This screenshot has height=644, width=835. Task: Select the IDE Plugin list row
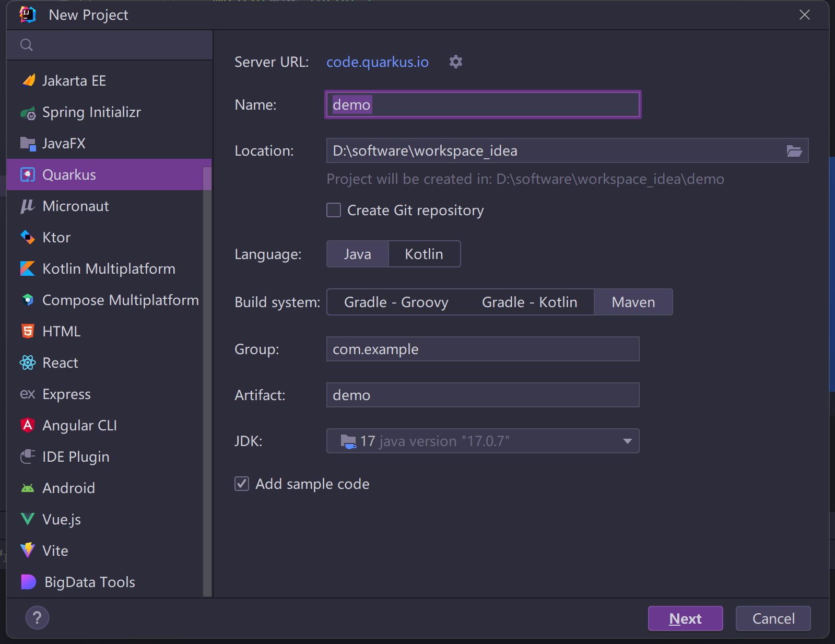point(104,456)
